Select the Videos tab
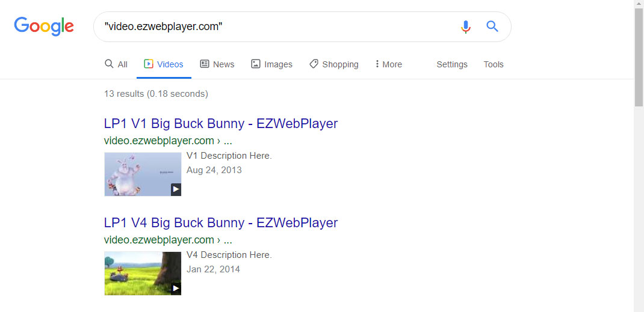644x312 pixels. point(164,64)
